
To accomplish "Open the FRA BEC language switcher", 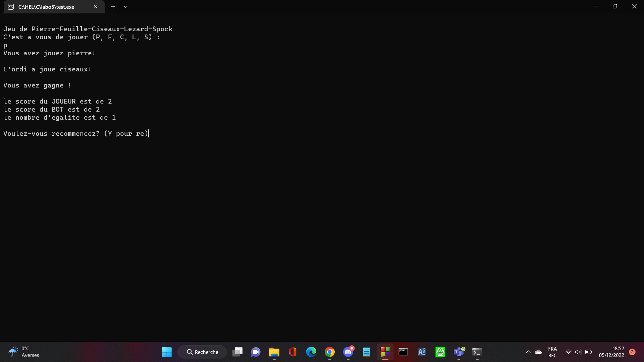I will (x=552, y=352).
